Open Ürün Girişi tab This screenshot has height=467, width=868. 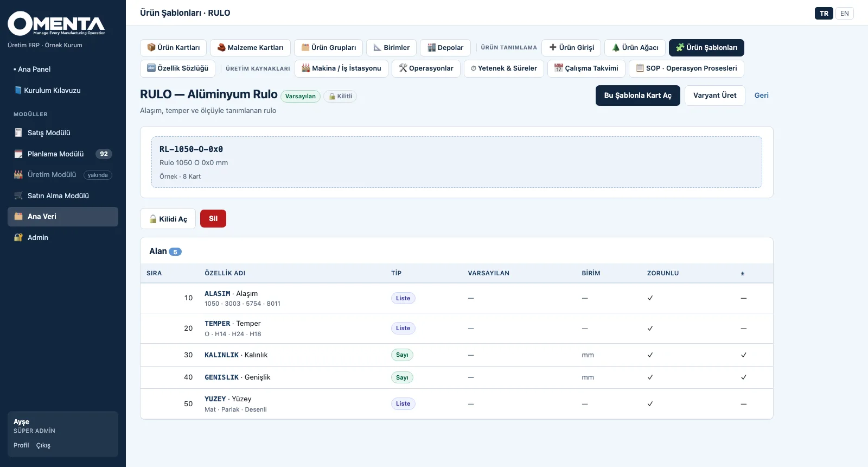click(x=571, y=48)
